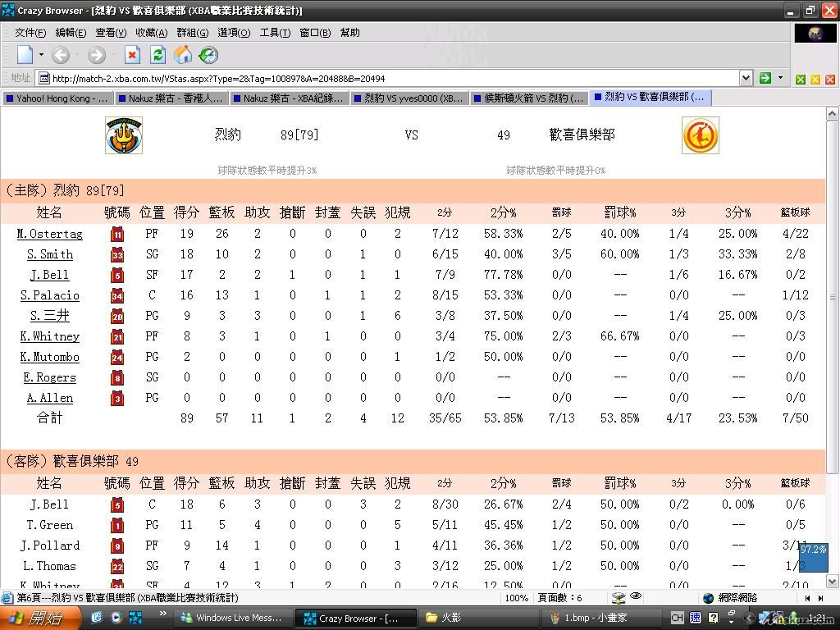Open the 群組(G) menu
Viewport: 840px width, 630px height.
[x=192, y=33]
